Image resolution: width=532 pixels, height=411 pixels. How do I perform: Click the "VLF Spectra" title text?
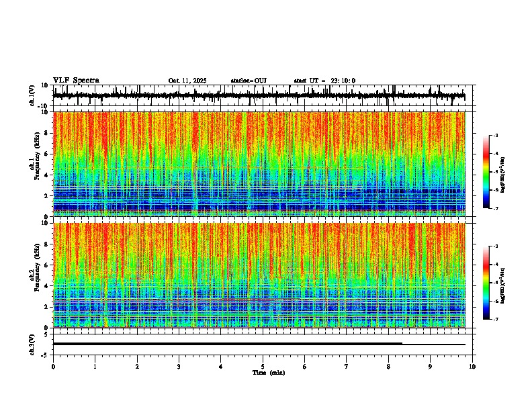tap(76, 80)
